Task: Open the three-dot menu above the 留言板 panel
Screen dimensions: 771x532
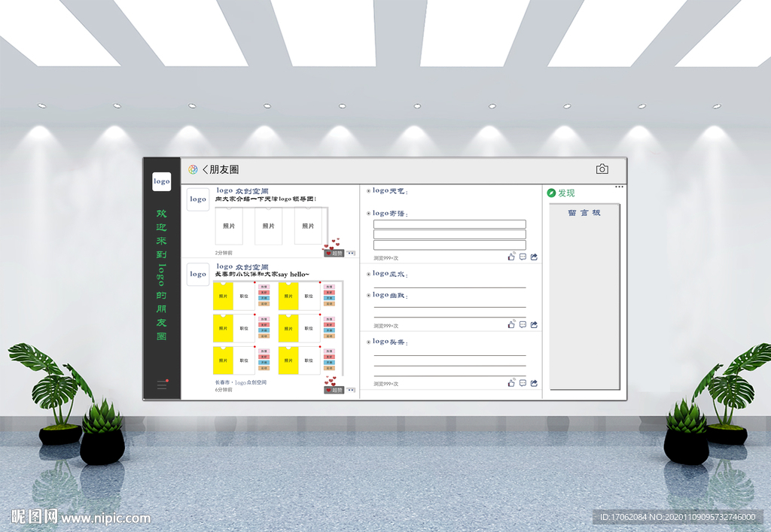Action: (x=619, y=187)
